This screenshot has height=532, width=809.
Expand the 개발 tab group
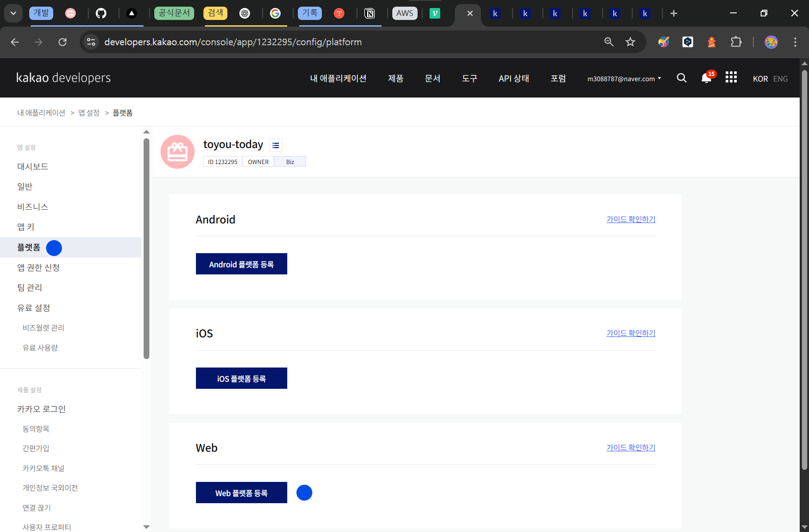[x=41, y=13]
